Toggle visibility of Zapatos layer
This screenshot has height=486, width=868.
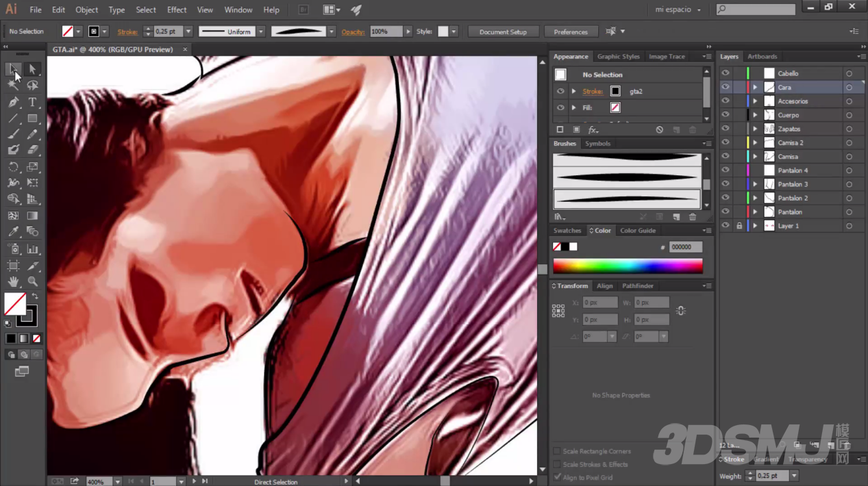pyautogui.click(x=726, y=129)
